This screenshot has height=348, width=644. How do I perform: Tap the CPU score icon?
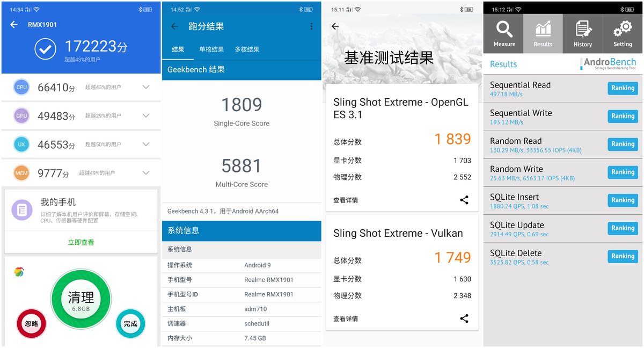click(x=21, y=87)
